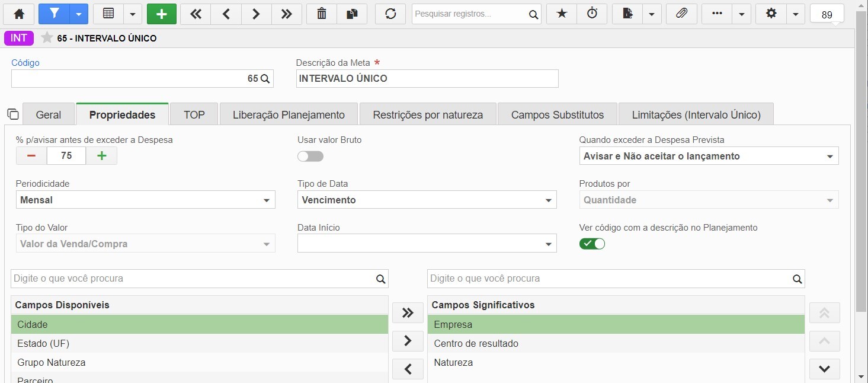Disable Ver código com a descrição toggle

click(x=592, y=244)
